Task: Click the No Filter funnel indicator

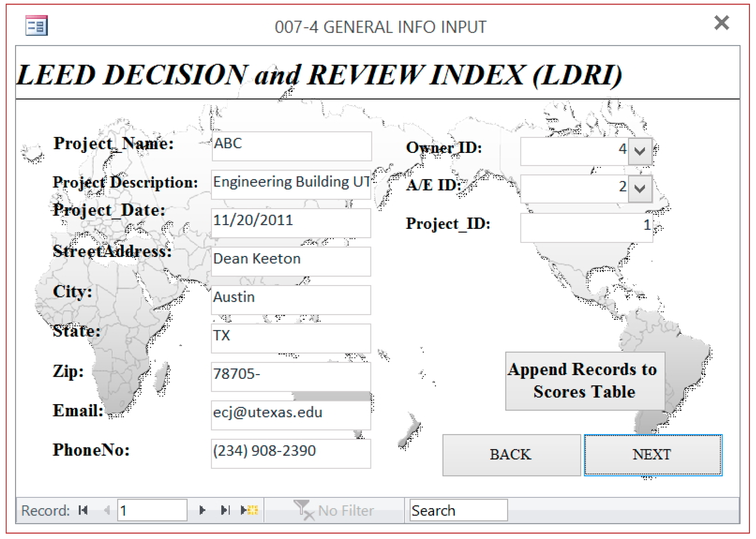Action: coord(333,511)
